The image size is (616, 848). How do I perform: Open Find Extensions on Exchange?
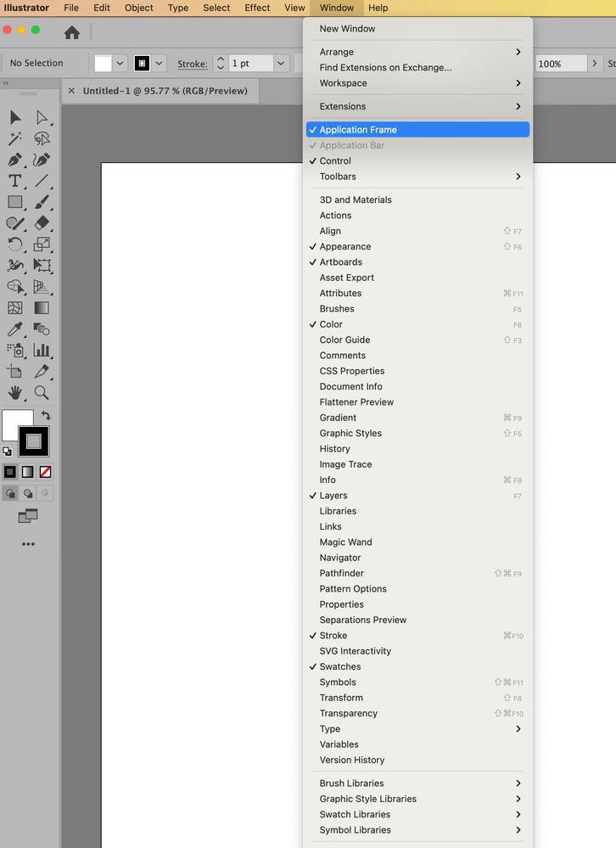pos(417,68)
